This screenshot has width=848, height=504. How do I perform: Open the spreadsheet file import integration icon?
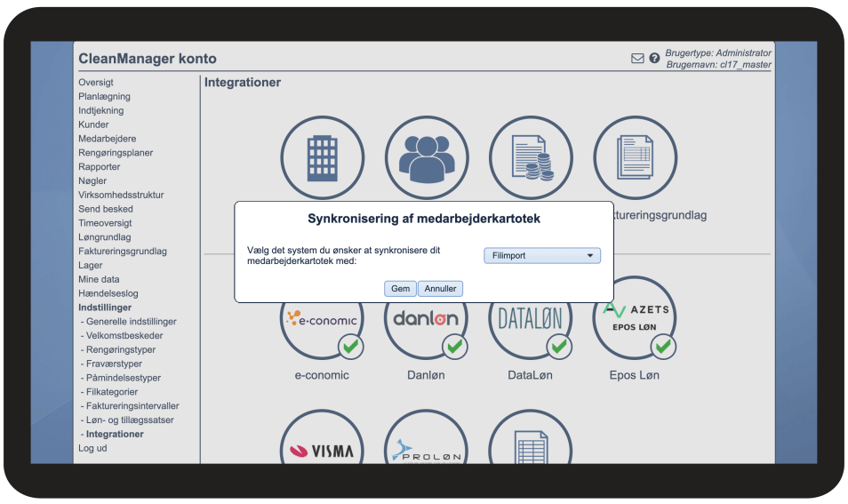point(531,446)
